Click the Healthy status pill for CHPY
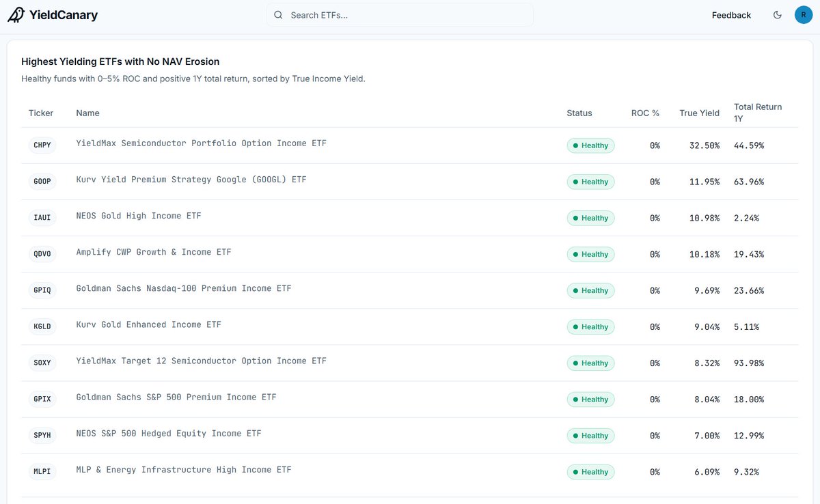Image resolution: width=820 pixels, height=504 pixels. [590, 145]
